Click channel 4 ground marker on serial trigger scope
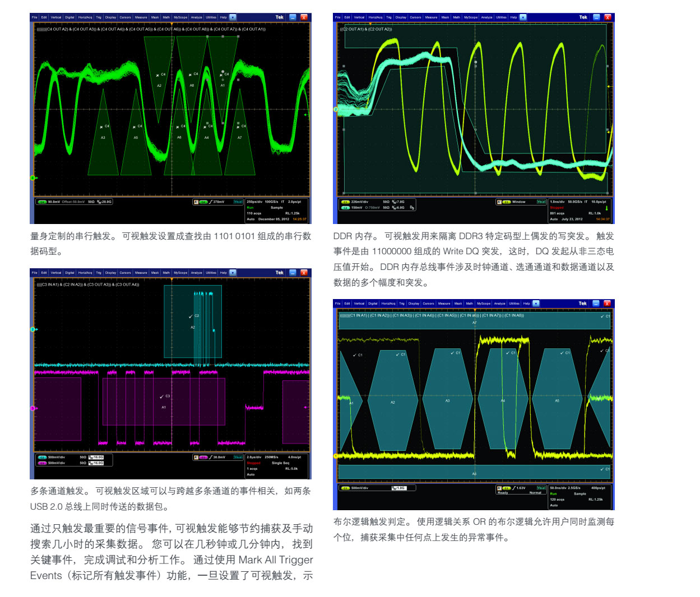This screenshot has height=597, width=700. [33, 178]
